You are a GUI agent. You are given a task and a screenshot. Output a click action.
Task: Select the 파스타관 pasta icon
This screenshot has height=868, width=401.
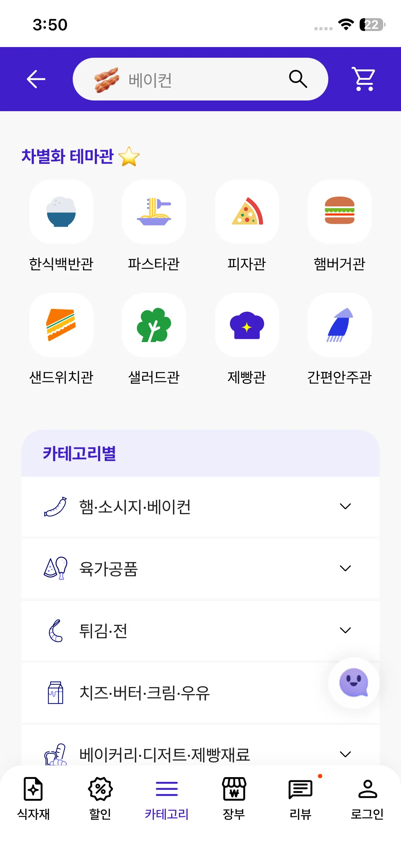pos(154,212)
